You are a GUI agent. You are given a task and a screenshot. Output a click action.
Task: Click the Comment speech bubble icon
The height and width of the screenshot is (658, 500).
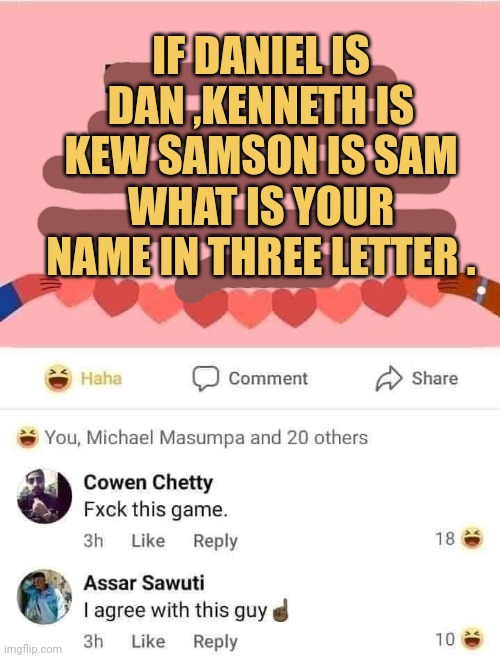[x=206, y=378]
